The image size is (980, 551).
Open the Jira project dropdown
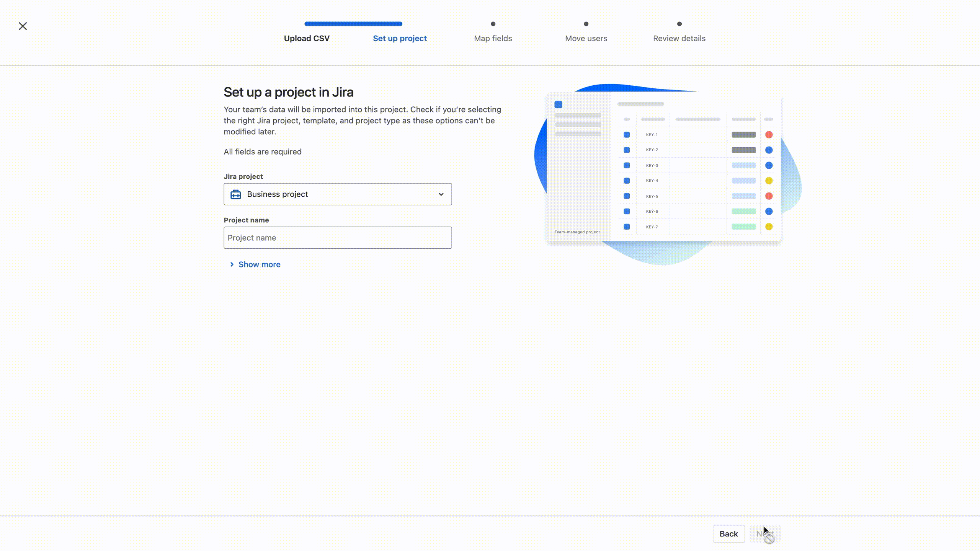[338, 194]
